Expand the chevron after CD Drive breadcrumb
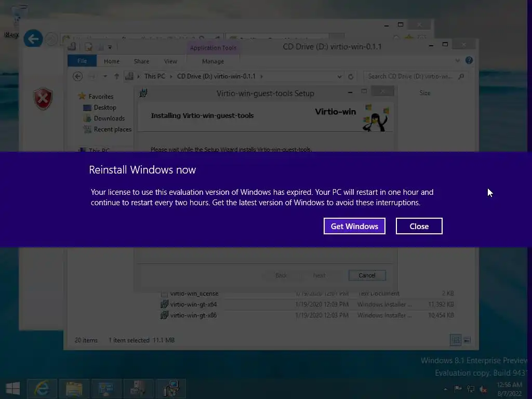The height and width of the screenshot is (399, 532). point(262,76)
